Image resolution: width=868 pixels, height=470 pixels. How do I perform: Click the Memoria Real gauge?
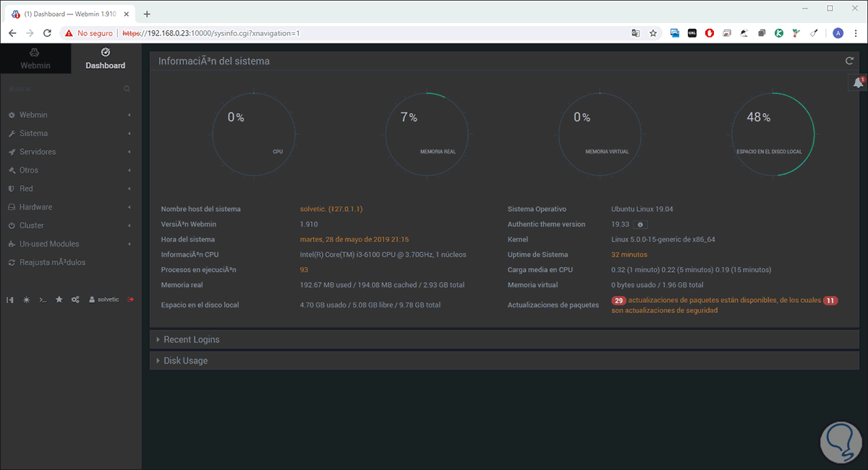pos(427,134)
